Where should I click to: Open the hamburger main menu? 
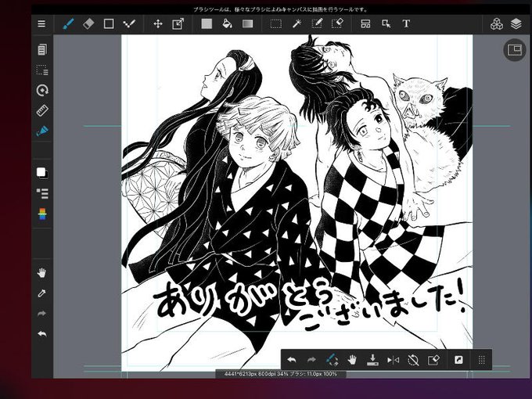41,23
